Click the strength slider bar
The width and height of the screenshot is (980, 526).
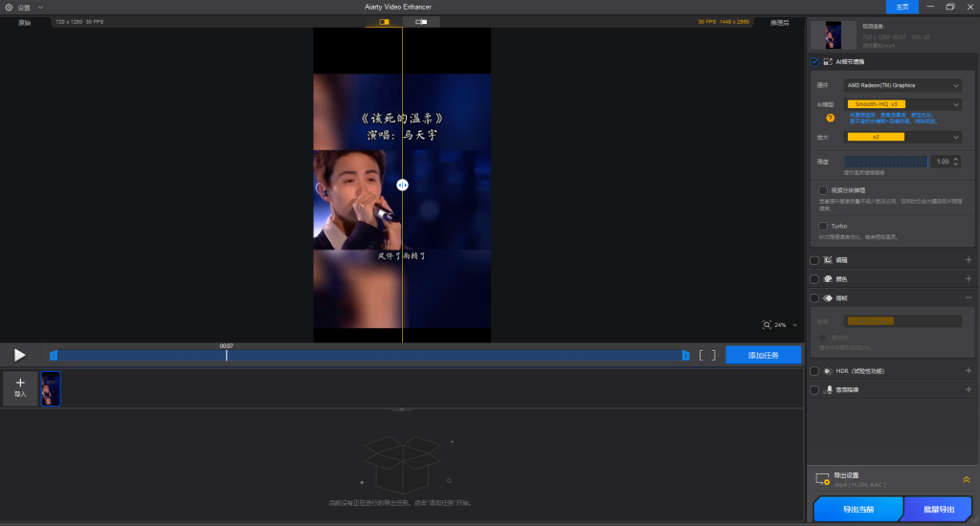click(886, 162)
